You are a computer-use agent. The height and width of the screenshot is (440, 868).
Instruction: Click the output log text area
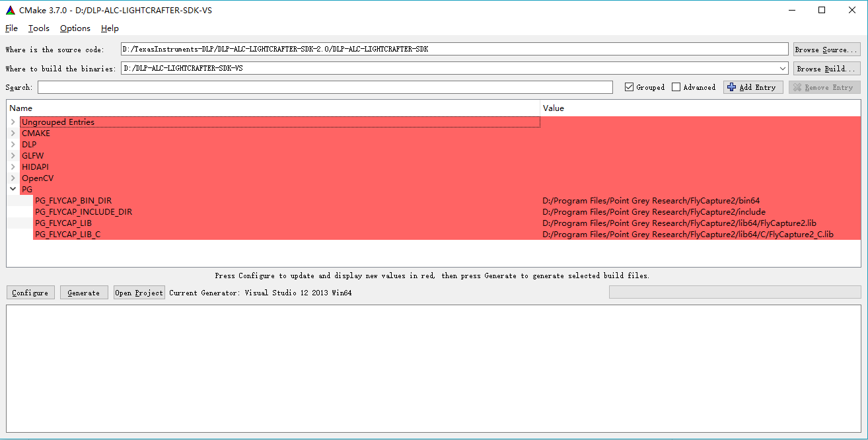[x=433, y=369]
